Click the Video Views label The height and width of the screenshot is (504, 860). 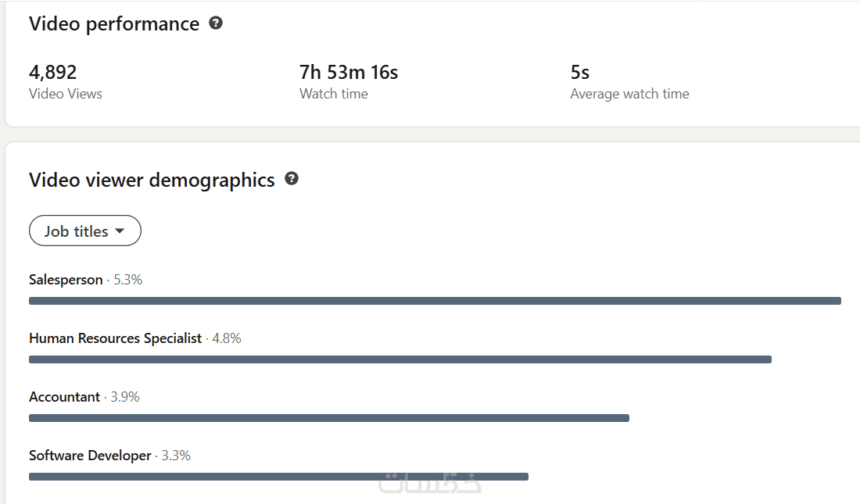pyautogui.click(x=66, y=94)
